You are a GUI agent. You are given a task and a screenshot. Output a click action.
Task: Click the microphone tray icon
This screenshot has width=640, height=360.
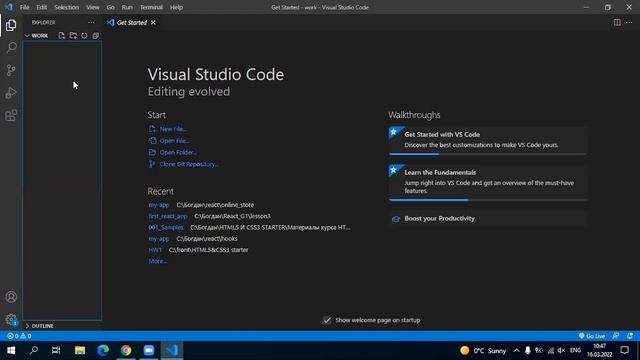[527, 350]
